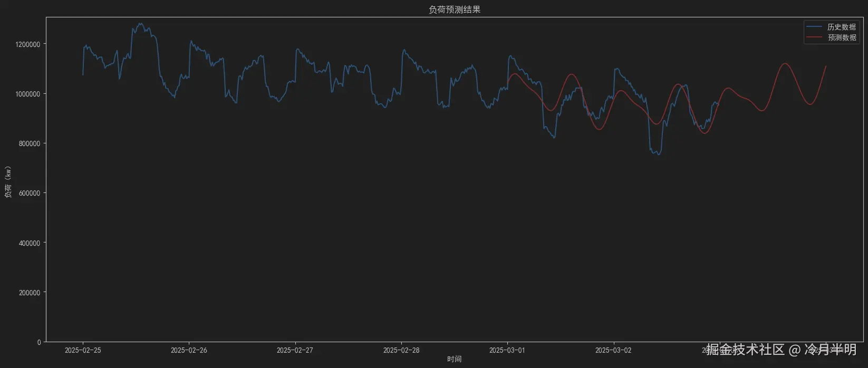Click the 2025-02-25 date tick label
Screen dimensions: 868x368
[x=83, y=350]
